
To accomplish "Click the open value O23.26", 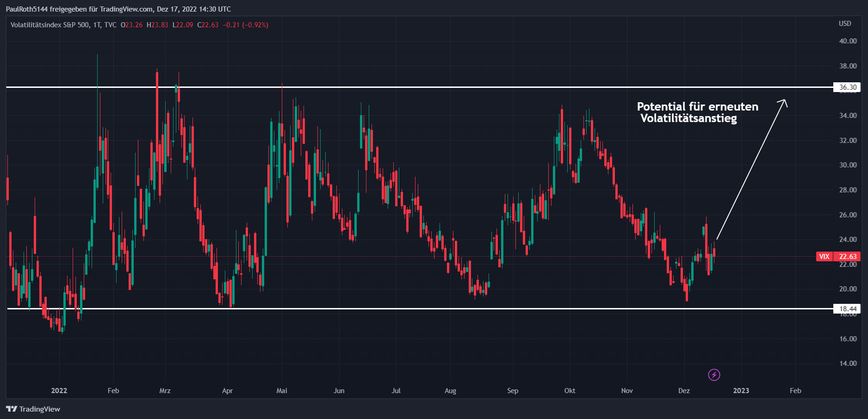I will 131,25.
